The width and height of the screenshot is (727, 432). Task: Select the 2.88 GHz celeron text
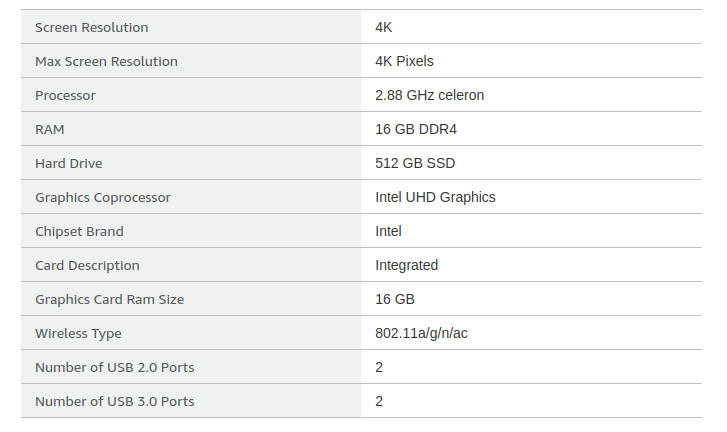pyautogui.click(x=429, y=95)
